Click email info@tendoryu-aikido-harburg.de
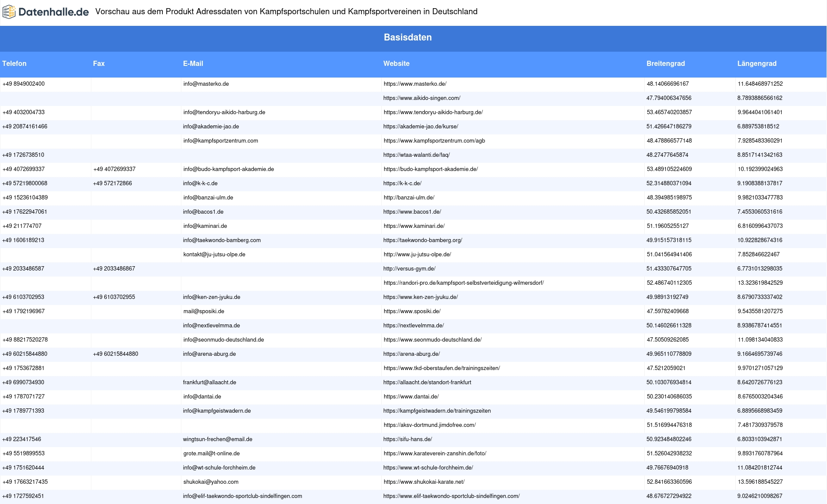 coord(224,112)
